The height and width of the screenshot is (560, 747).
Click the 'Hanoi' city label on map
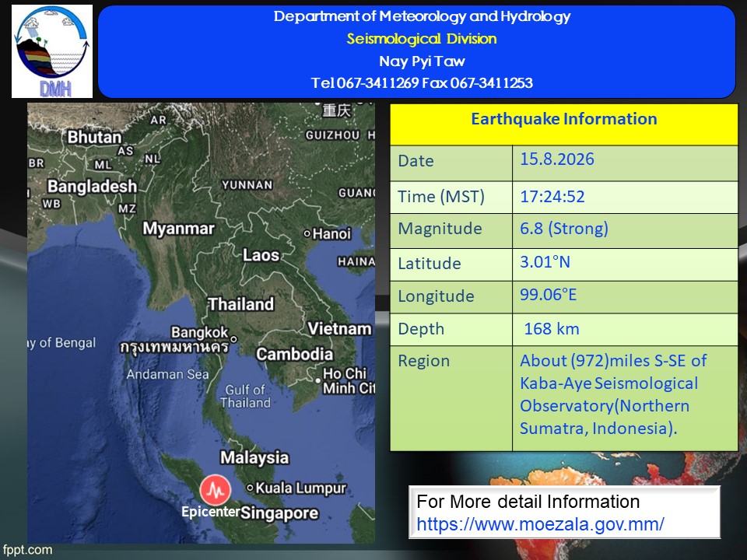click(x=331, y=234)
